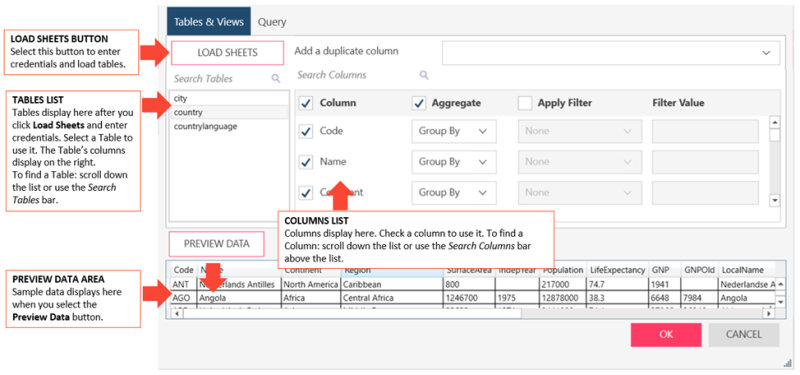Select the countrylanguage table
The image size is (800, 375).
(x=229, y=127)
